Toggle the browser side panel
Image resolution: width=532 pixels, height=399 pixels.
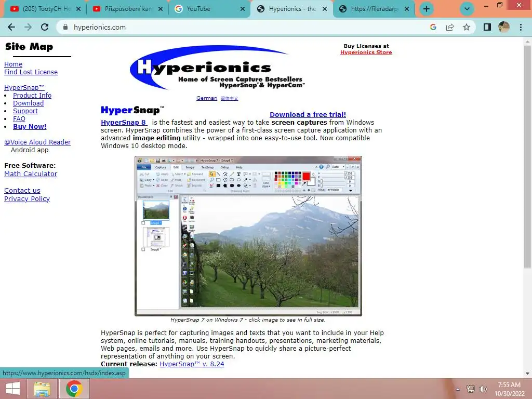tap(487, 27)
